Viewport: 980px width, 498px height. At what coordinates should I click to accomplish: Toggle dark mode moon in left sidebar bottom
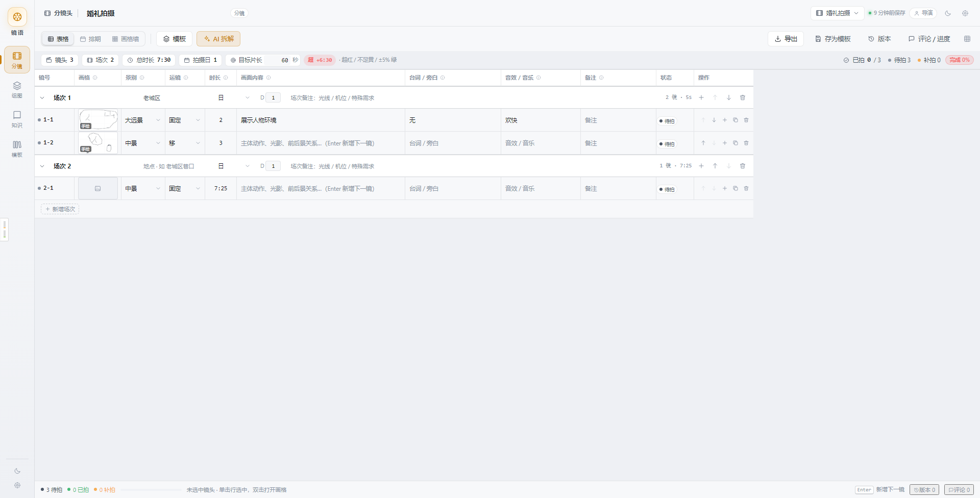pos(17,471)
